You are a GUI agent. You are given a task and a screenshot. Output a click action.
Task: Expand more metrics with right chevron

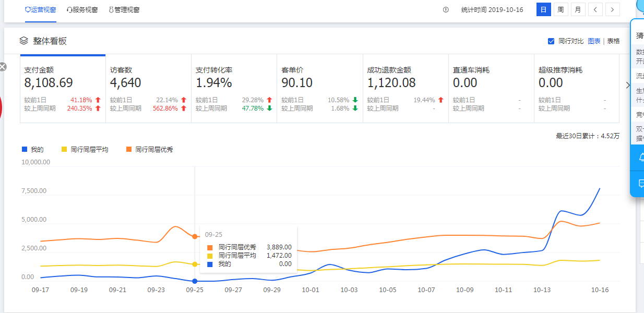pos(628,86)
